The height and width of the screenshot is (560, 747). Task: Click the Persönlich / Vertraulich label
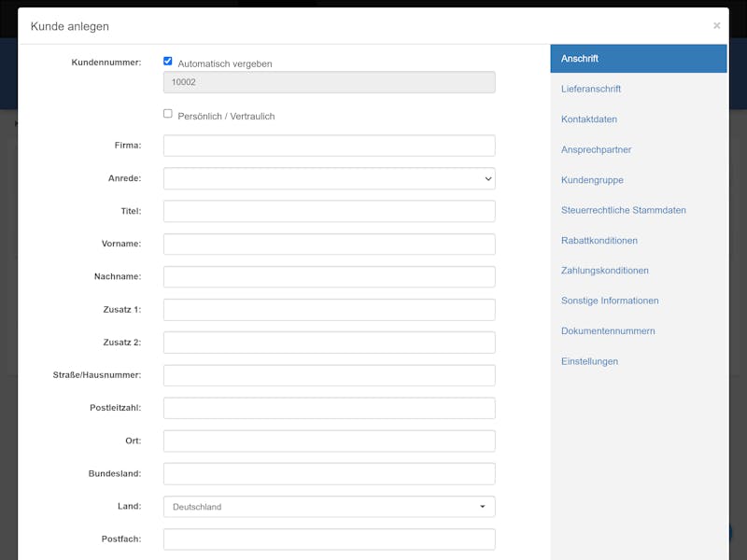click(x=226, y=116)
